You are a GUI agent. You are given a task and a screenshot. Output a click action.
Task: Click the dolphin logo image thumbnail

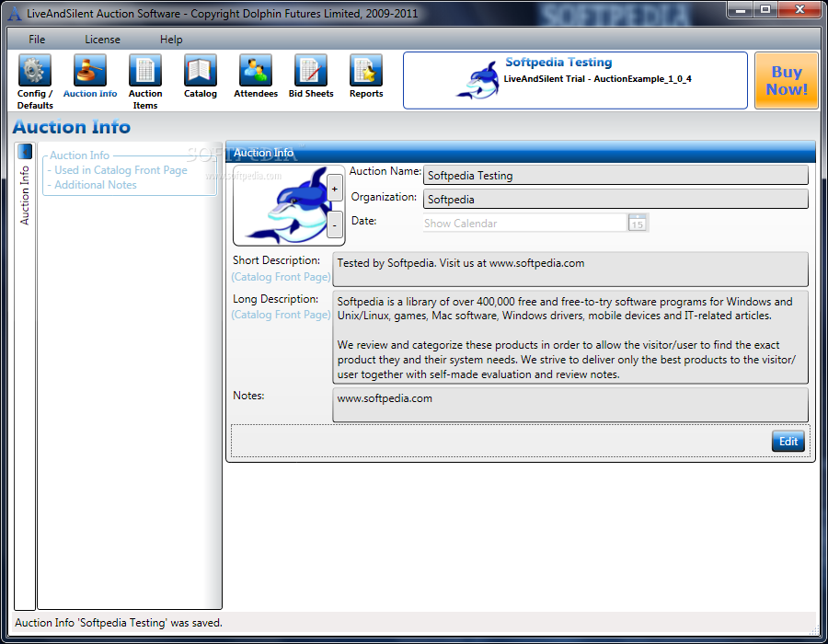tap(288, 205)
